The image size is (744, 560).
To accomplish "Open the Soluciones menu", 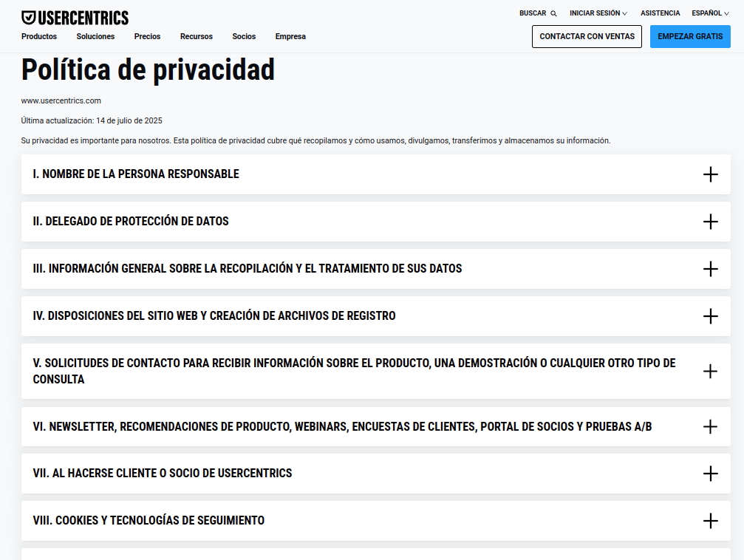I will tap(95, 36).
